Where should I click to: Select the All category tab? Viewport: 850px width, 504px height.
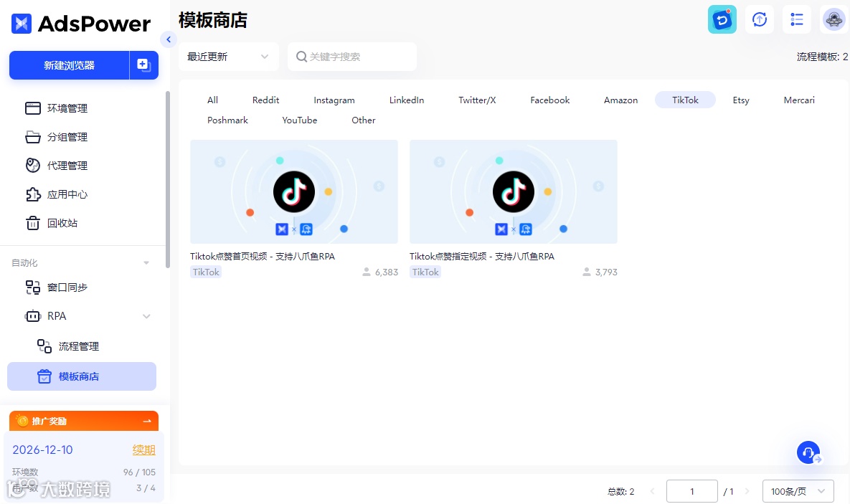212,100
